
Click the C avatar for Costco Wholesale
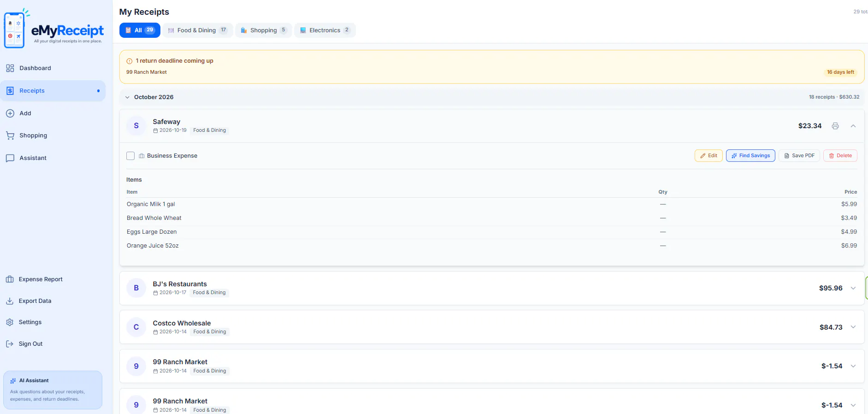pyautogui.click(x=136, y=327)
